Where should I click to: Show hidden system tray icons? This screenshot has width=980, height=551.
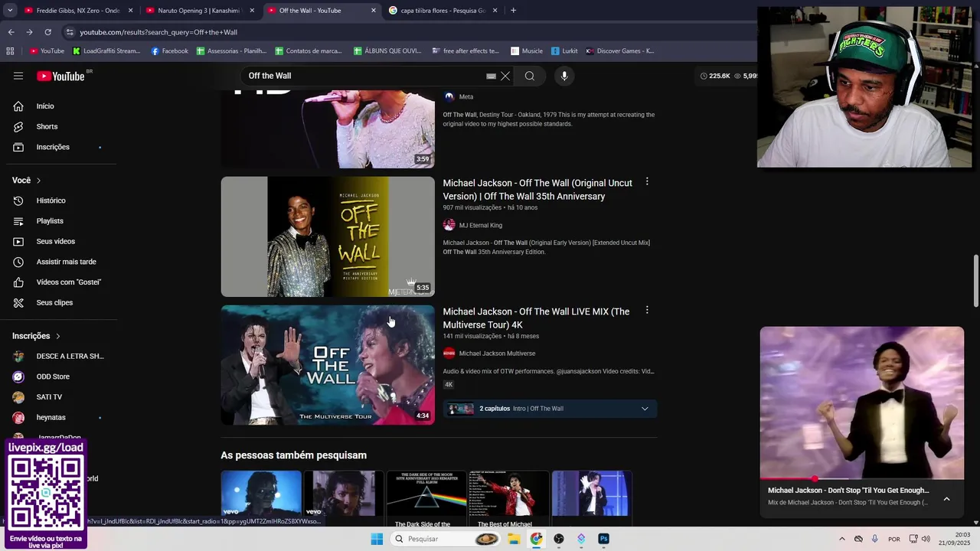(x=842, y=539)
